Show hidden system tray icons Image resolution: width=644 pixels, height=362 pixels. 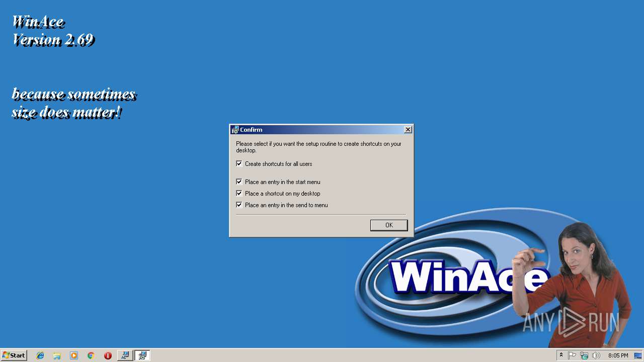561,355
